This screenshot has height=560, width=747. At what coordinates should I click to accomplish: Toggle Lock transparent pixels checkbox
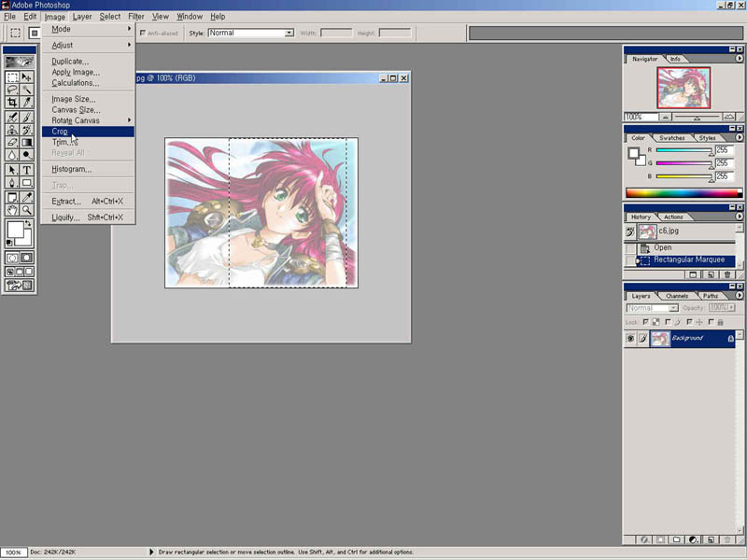click(645, 322)
